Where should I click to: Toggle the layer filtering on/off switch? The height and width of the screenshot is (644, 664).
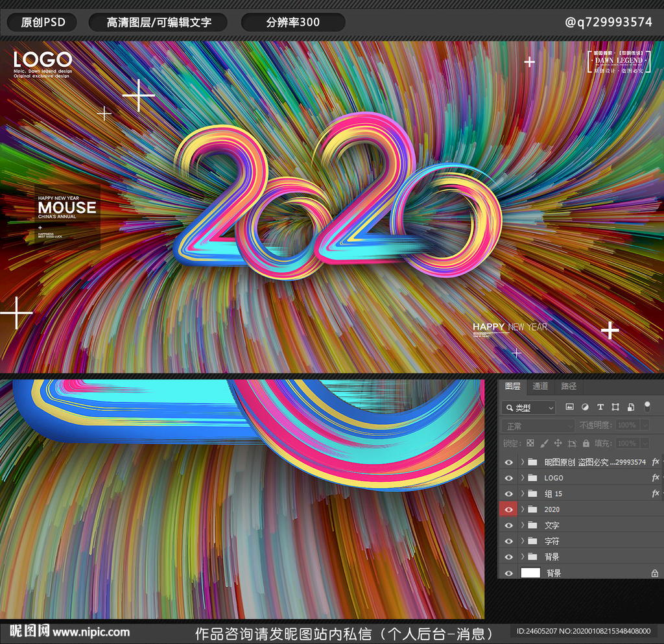(x=646, y=407)
